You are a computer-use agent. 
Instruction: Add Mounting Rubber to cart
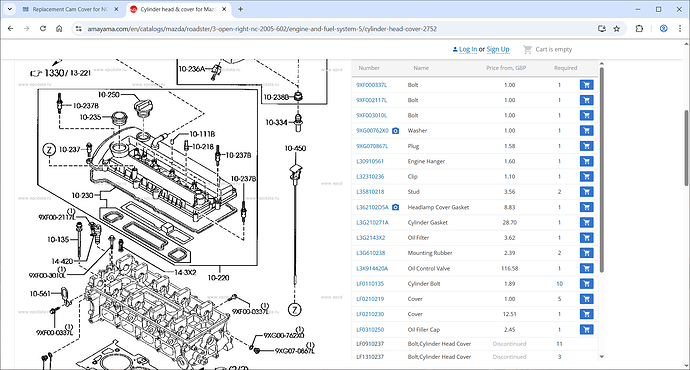[586, 253]
